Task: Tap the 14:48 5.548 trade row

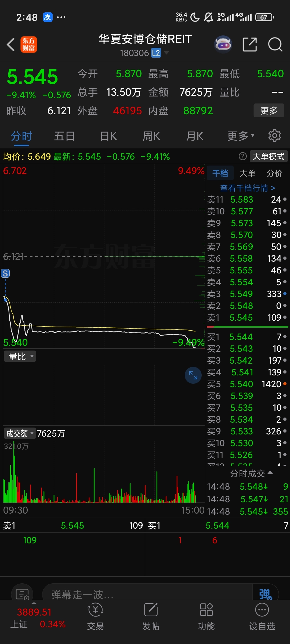Action: pos(247,486)
